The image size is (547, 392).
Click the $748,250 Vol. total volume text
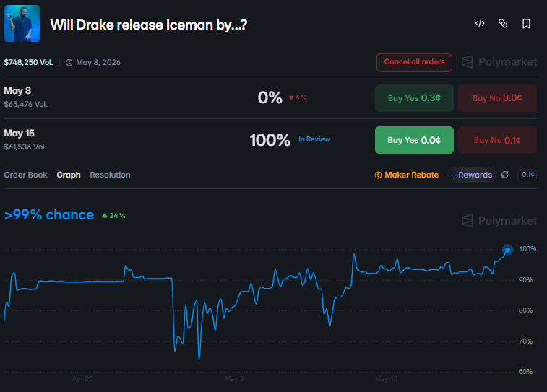(29, 62)
